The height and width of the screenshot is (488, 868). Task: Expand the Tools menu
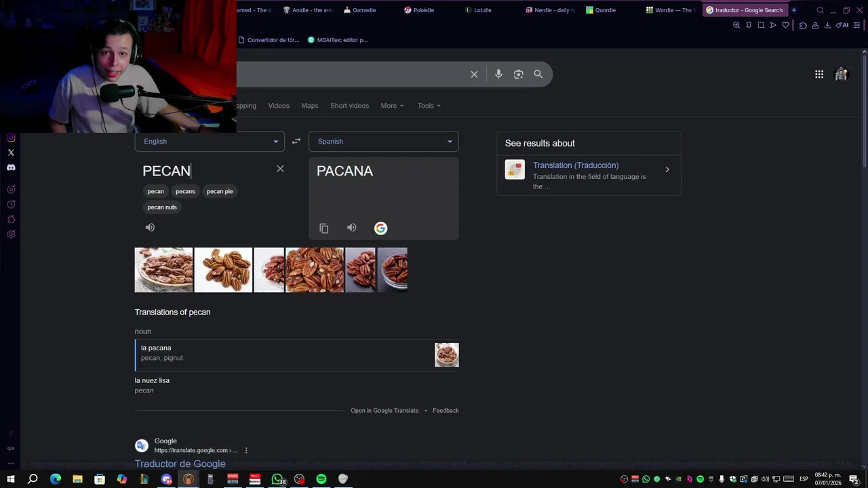429,106
